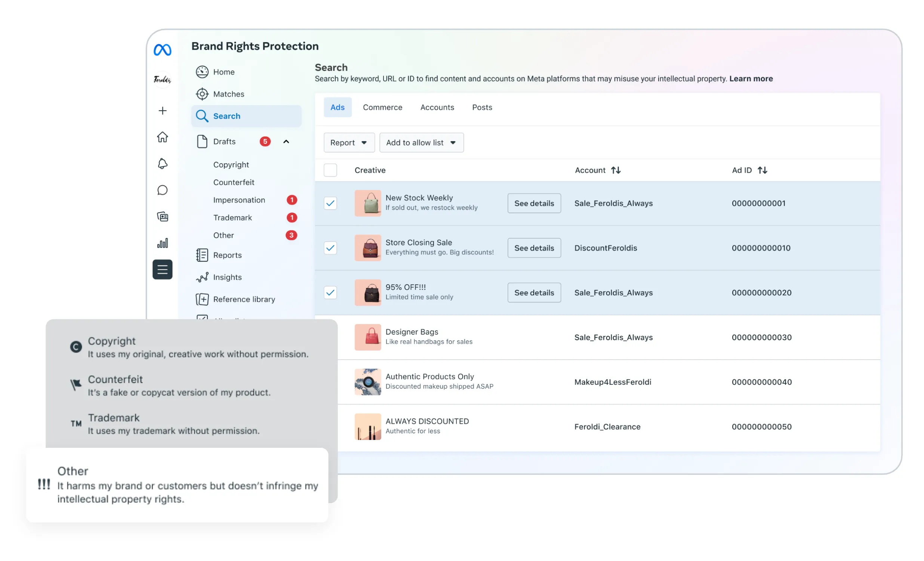
Task: Toggle the select-all checkbox in header
Action: click(x=330, y=170)
